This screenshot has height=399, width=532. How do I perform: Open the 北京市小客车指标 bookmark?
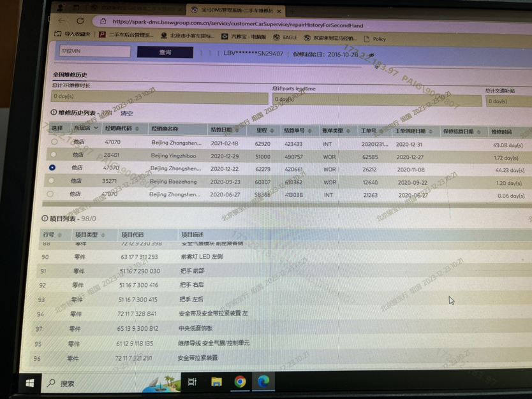tap(188, 36)
